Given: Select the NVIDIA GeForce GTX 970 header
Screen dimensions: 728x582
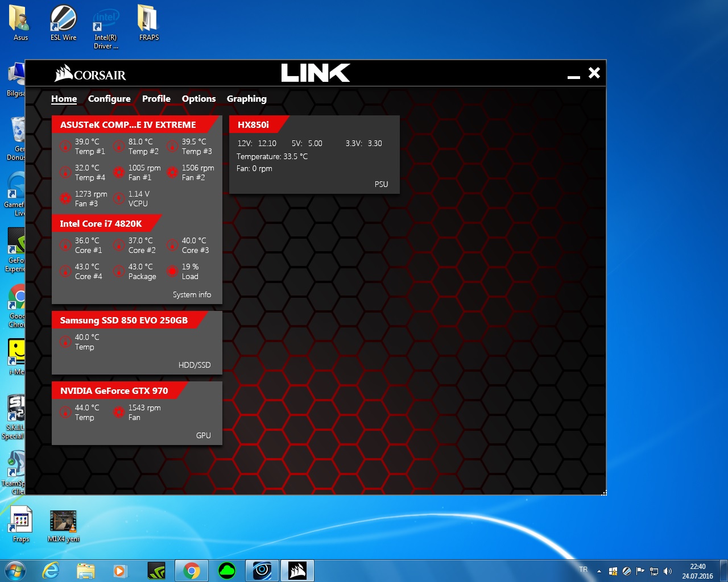Looking at the screenshot, I should point(114,391).
